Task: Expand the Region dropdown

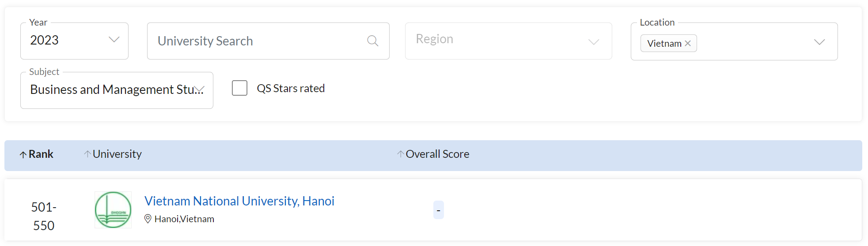Action: (508, 41)
